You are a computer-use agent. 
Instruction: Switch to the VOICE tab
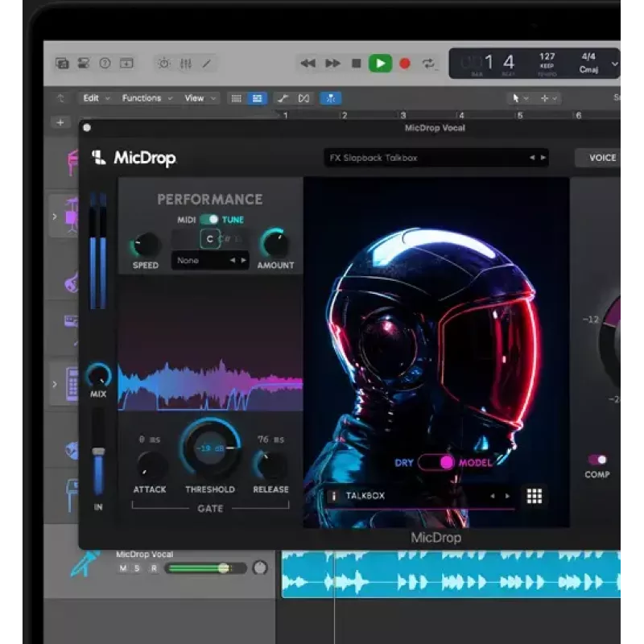(x=600, y=158)
